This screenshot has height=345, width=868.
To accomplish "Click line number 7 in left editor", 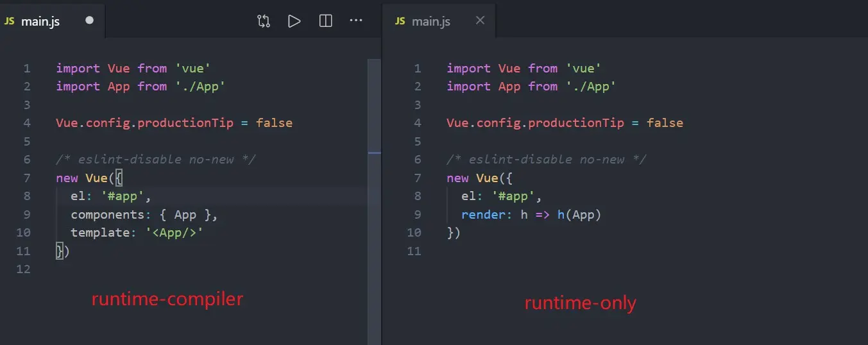I will click(x=26, y=178).
